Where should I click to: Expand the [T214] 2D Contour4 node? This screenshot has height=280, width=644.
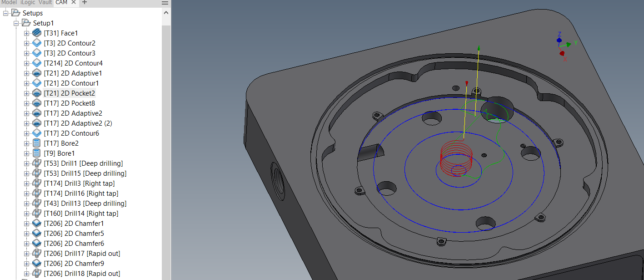click(x=26, y=63)
